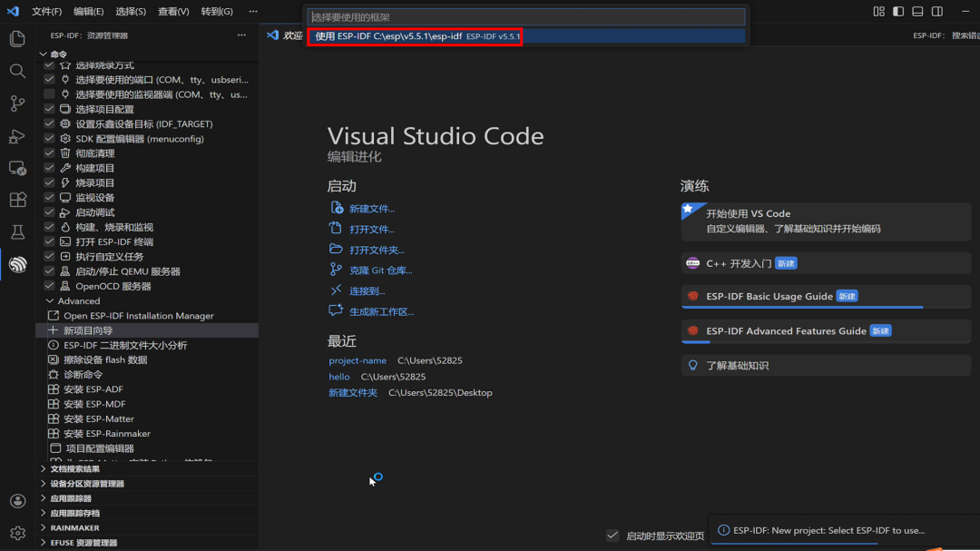Open the 转到(G) menu
Viewport: 980px width, 551px height.
217,11
